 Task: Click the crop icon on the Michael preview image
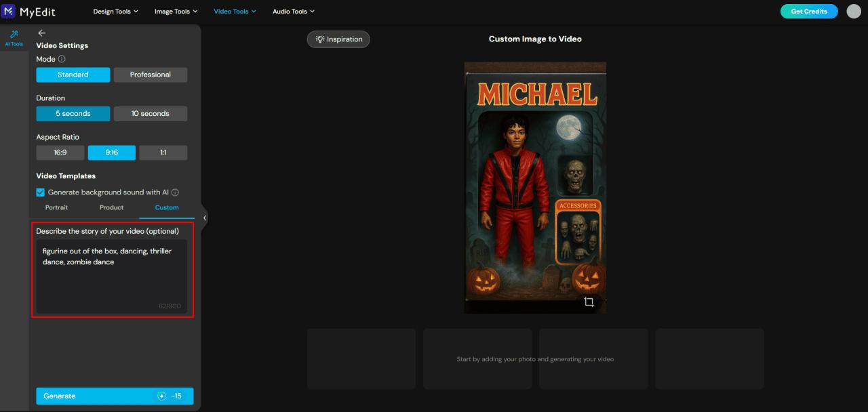pos(589,302)
